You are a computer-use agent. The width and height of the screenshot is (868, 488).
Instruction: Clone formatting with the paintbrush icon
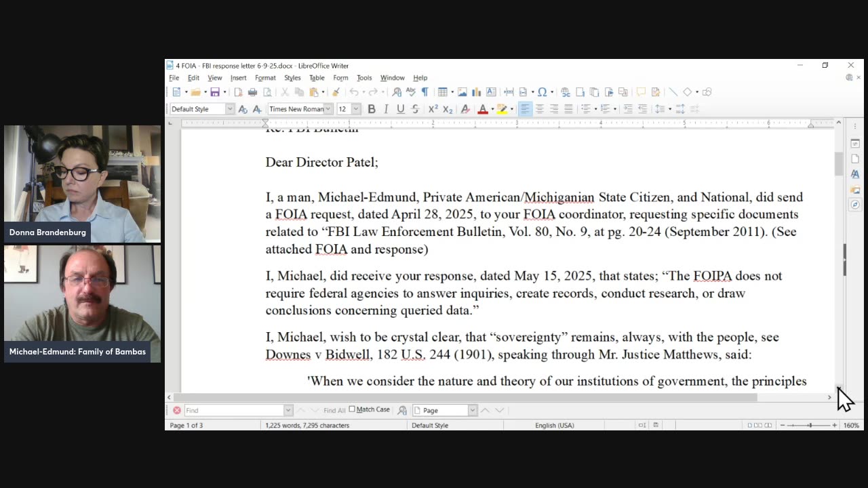(336, 92)
